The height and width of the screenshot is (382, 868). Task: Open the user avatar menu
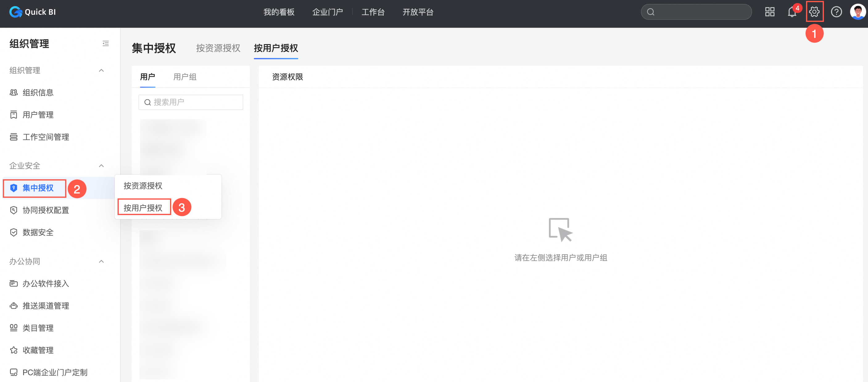(857, 12)
